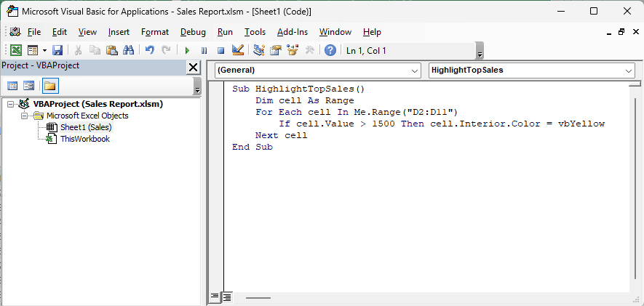Image resolution: width=644 pixels, height=306 pixels.
Task: Switch to Full Module View button
Action: 227,297
